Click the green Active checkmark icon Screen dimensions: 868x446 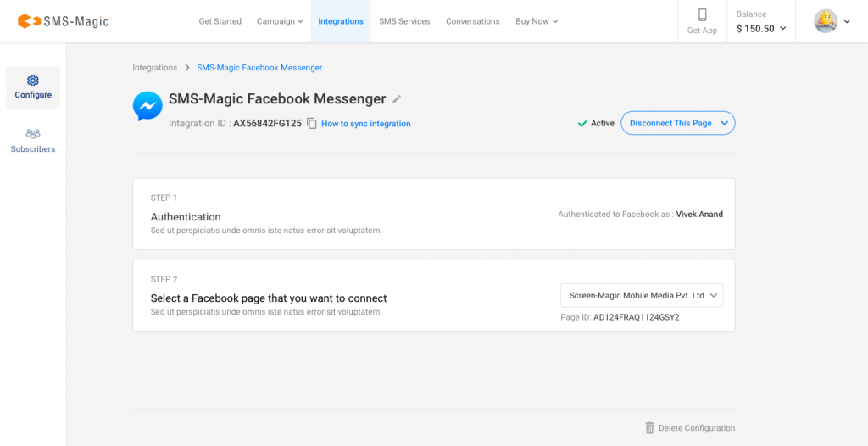point(581,124)
